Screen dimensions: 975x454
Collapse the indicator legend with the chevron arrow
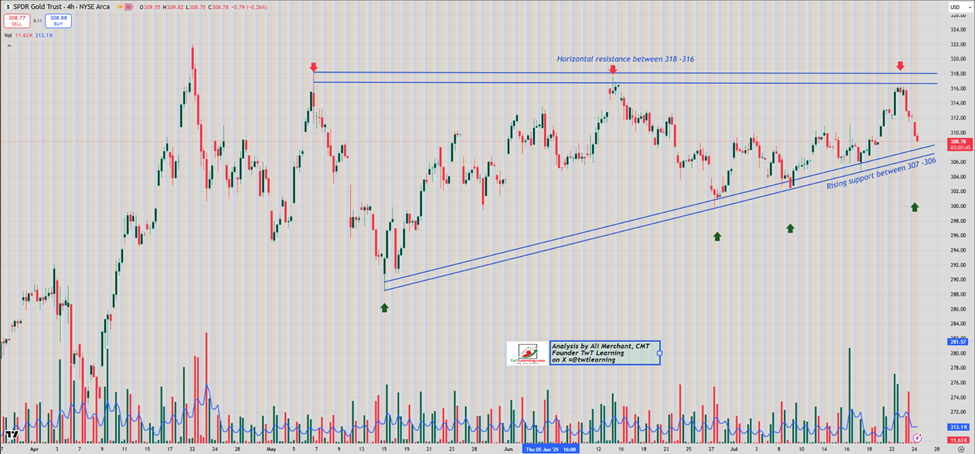point(8,45)
